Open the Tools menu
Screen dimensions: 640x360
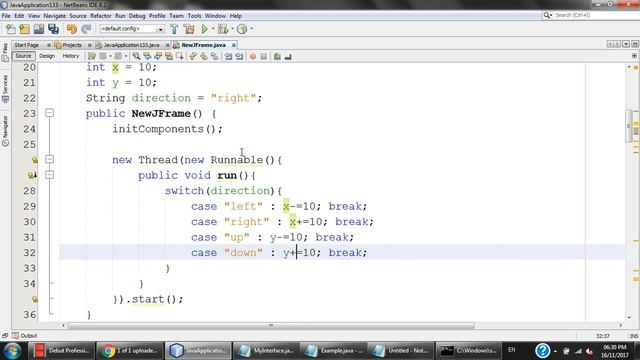point(194,16)
